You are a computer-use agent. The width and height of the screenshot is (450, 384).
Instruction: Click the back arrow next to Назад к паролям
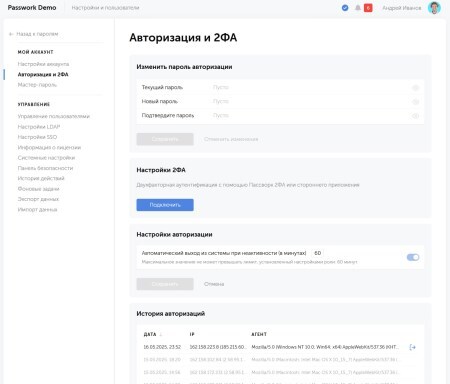point(11,34)
